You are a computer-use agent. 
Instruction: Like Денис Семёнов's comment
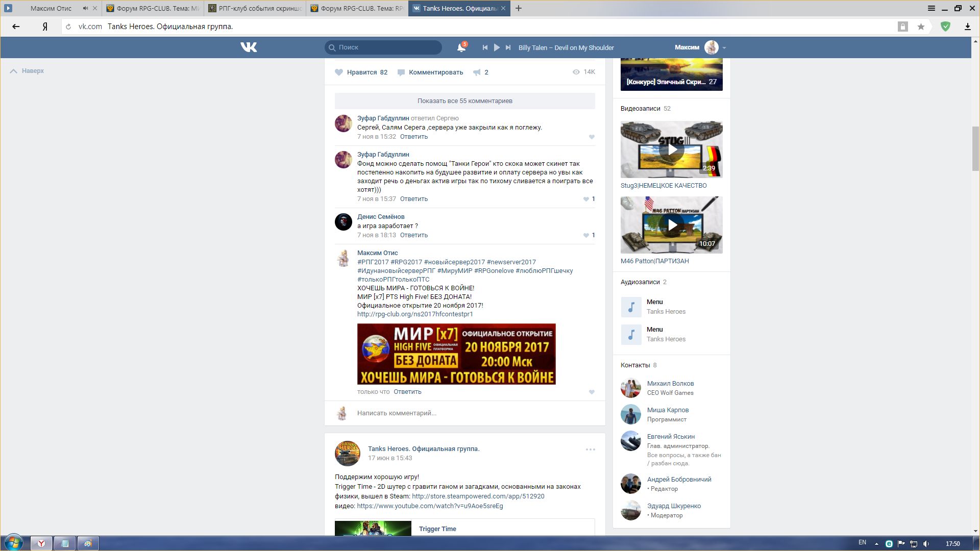(x=586, y=235)
